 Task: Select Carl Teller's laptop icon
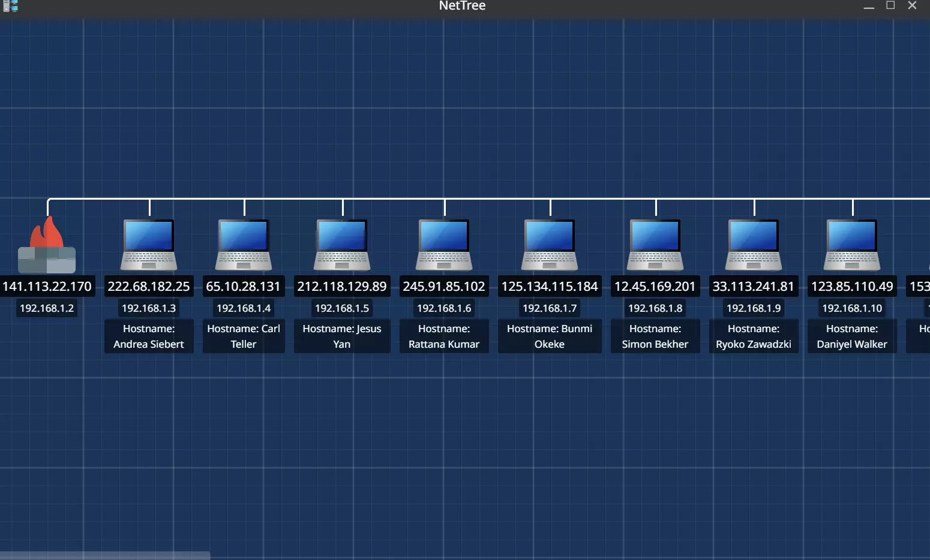pos(244,245)
